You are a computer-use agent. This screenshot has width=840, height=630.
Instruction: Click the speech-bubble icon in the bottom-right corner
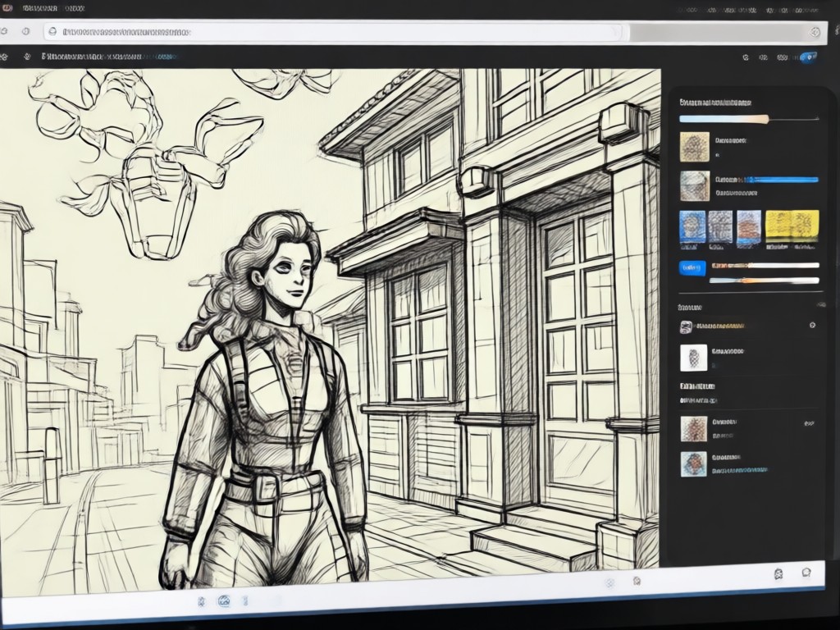coord(806,573)
